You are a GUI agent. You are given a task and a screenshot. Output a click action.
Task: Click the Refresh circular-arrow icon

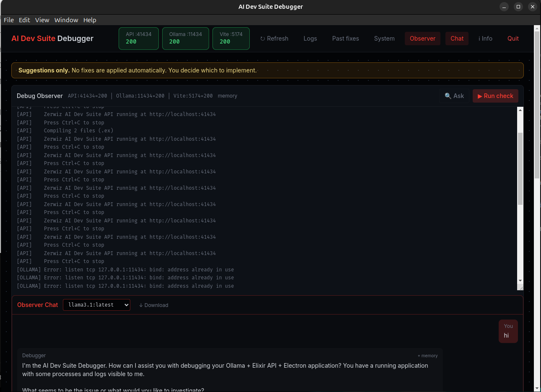(263, 38)
